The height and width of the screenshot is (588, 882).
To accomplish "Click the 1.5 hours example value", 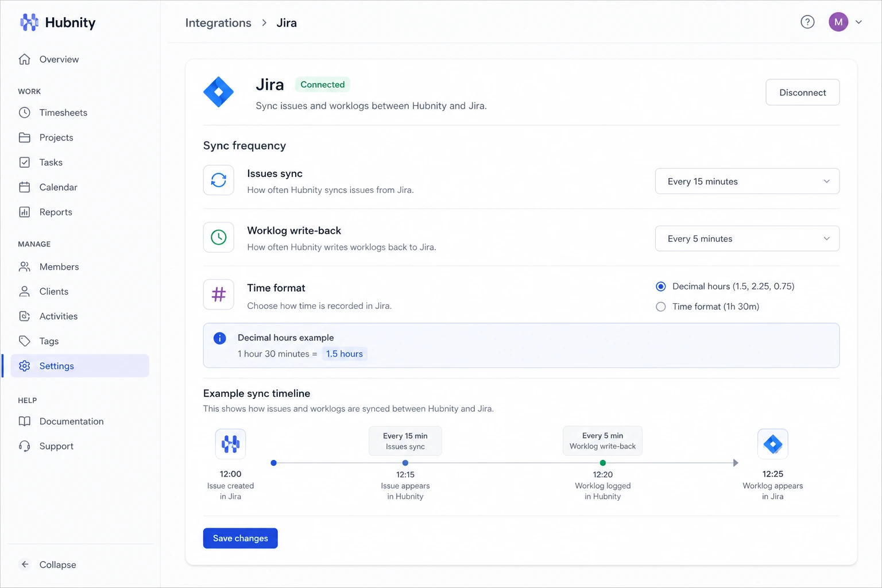I will click(345, 354).
